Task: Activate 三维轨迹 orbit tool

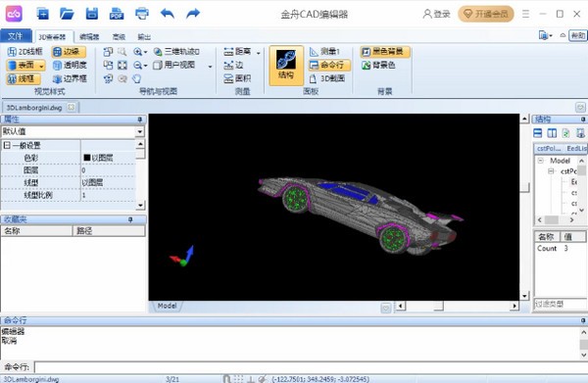Action: [176, 51]
